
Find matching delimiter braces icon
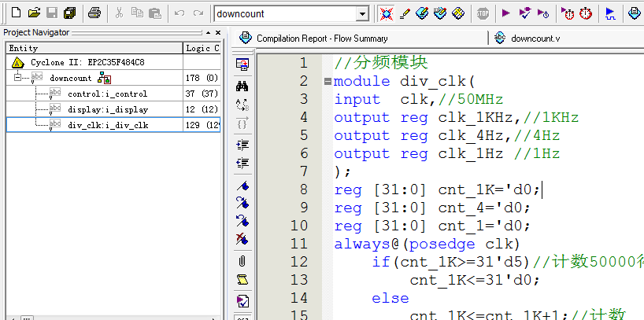click(x=242, y=123)
